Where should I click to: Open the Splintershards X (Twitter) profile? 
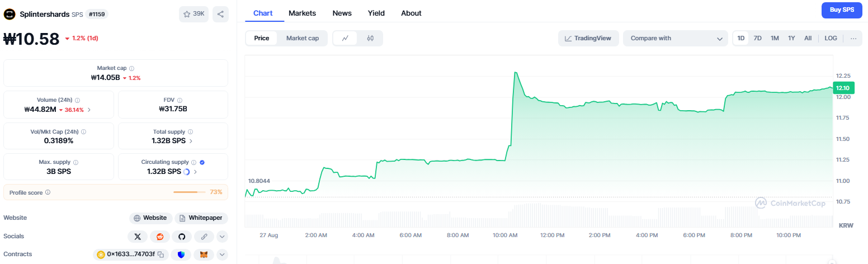[138, 236]
